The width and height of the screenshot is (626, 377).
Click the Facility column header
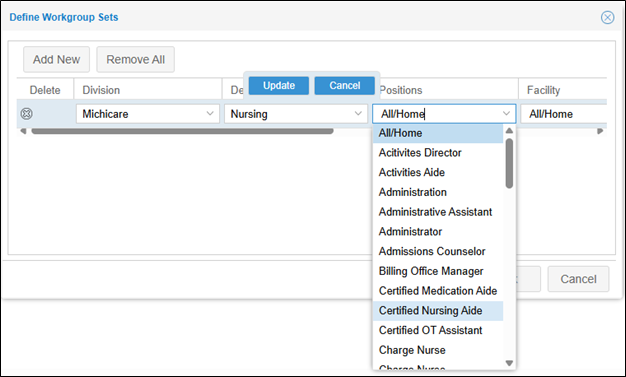563,90
